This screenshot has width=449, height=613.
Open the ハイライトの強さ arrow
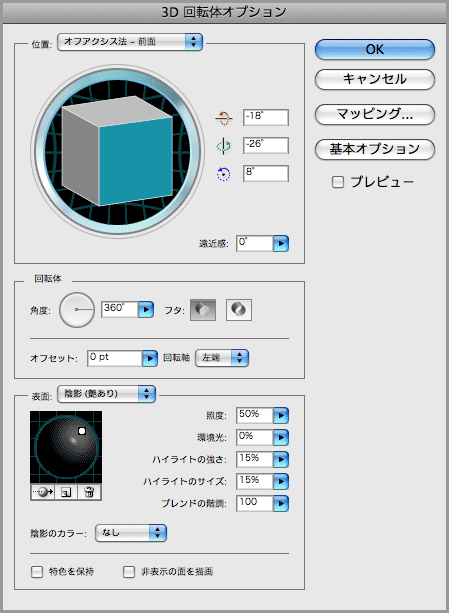click(x=281, y=459)
